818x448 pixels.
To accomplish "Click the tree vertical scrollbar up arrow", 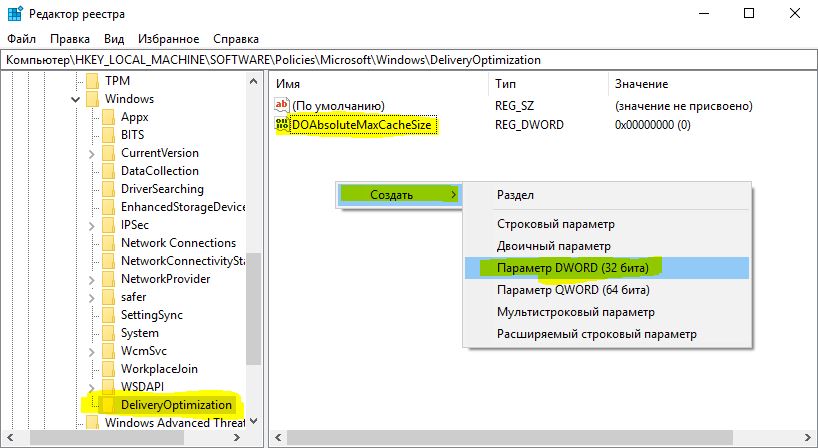I will tap(254, 81).
